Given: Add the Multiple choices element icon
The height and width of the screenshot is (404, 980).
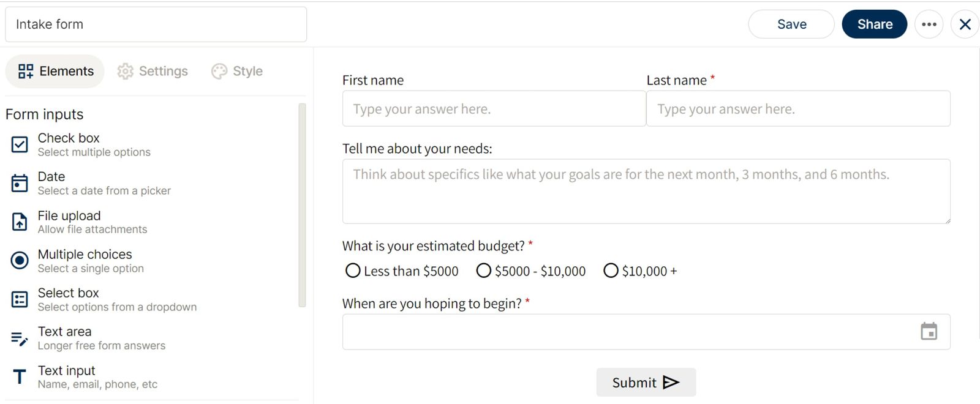Looking at the screenshot, I should pos(20,261).
